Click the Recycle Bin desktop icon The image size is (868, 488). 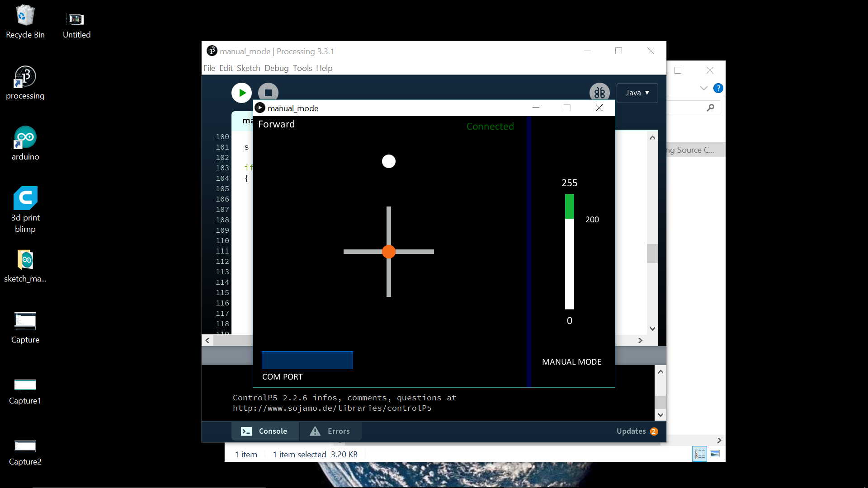(x=24, y=19)
